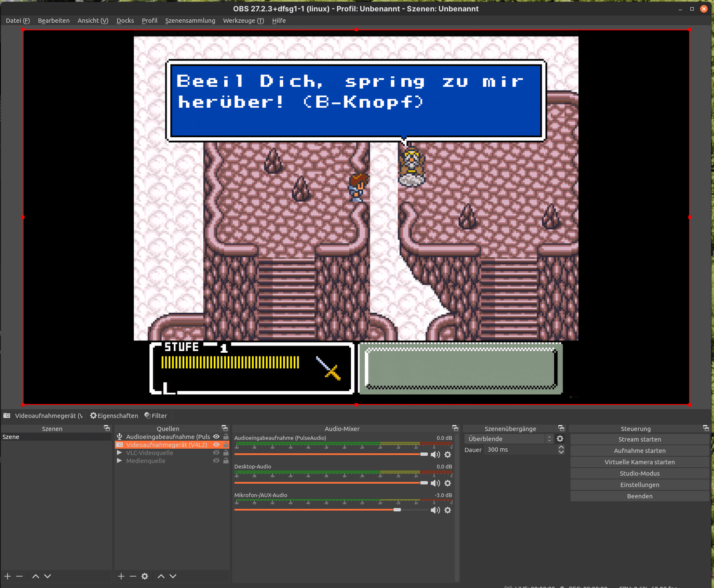The height and width of the screenshot is (588, 714).
Task: Adjust the Mikrofon-/AUX-Audio volume slider
Action: click(x=331, y=510)
